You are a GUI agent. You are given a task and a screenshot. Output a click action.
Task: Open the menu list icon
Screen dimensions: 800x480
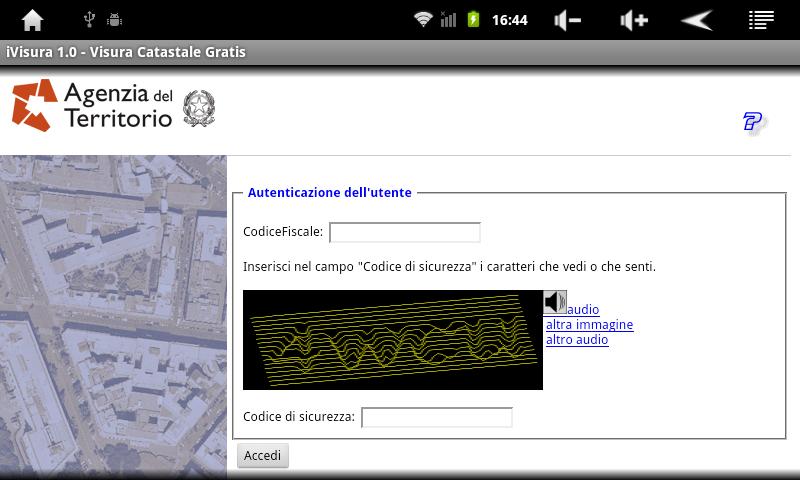[761, 20]
